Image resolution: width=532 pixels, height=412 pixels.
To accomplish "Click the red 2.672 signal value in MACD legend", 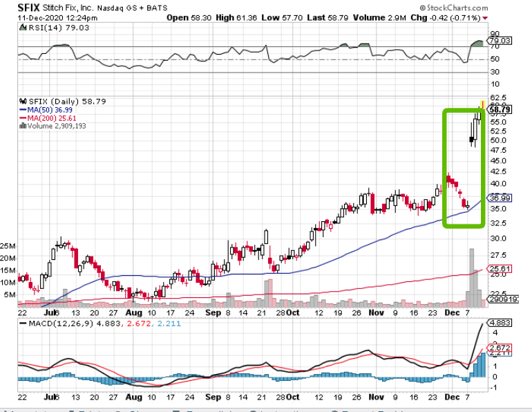I will pyautogui.click(x=138, y=324).
